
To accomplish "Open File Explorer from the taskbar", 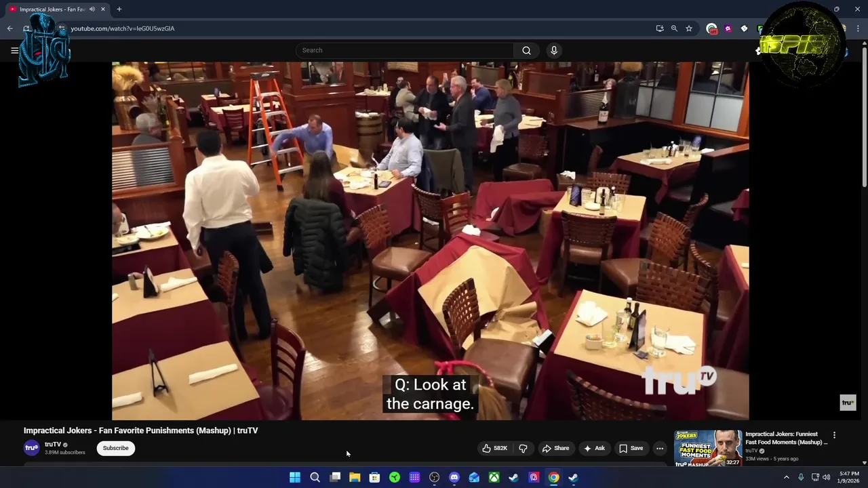I will click(355, 477).
